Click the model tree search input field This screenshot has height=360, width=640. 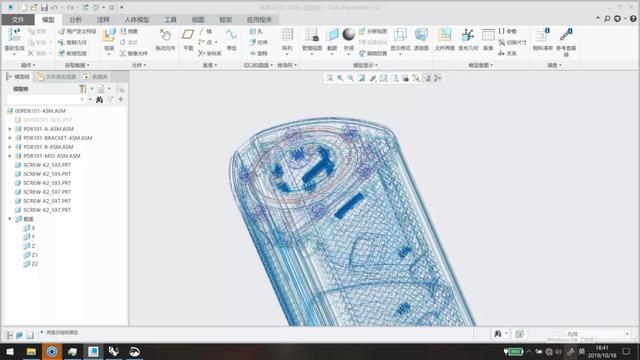click(46, 99)
